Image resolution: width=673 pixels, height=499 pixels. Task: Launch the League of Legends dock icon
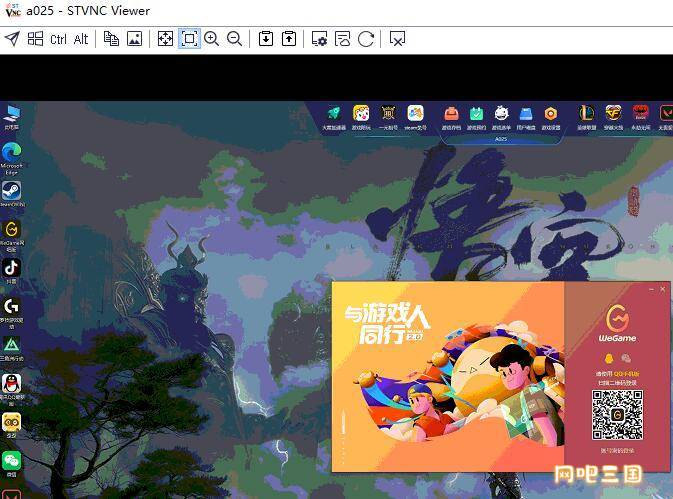(586, 114)
